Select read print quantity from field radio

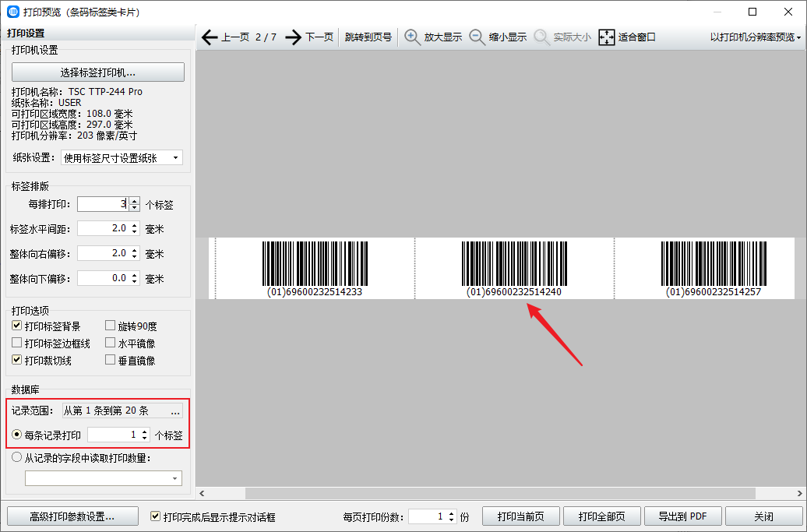[17, 458]
